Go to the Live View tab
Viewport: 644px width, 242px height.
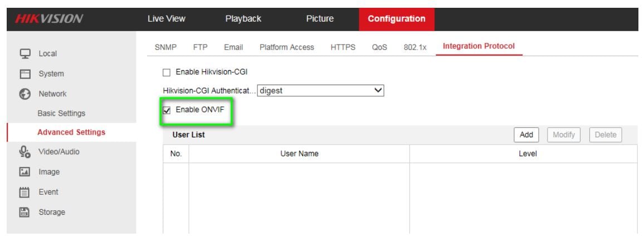(166, 19)
